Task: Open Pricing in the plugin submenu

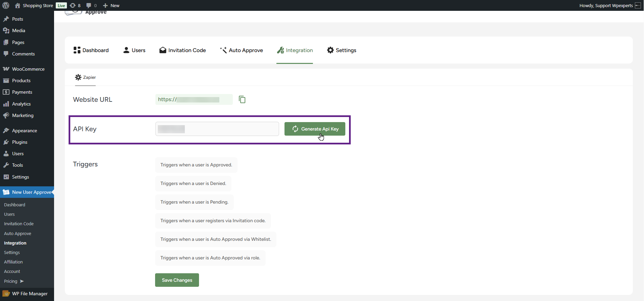Action: [11, 281]
